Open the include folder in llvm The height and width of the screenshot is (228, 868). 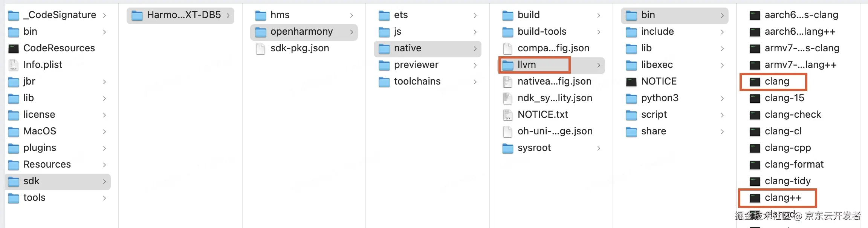coord(657,32)
